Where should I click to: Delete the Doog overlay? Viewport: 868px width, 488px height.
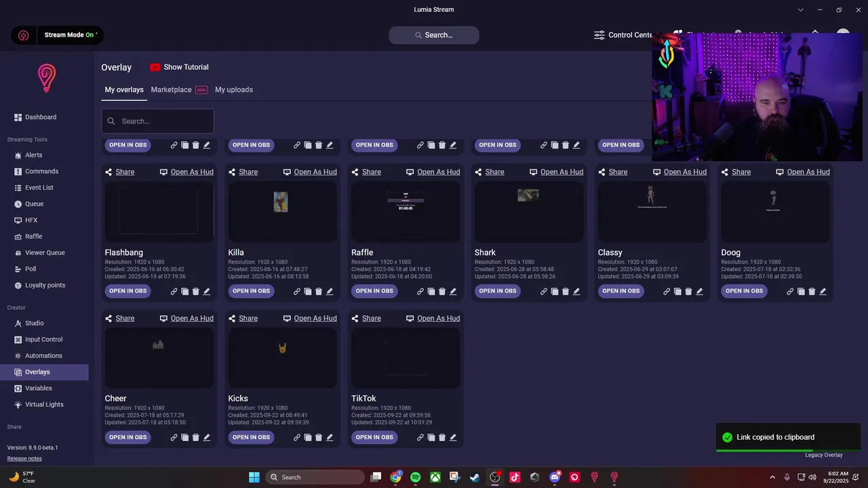coord(812,291)
